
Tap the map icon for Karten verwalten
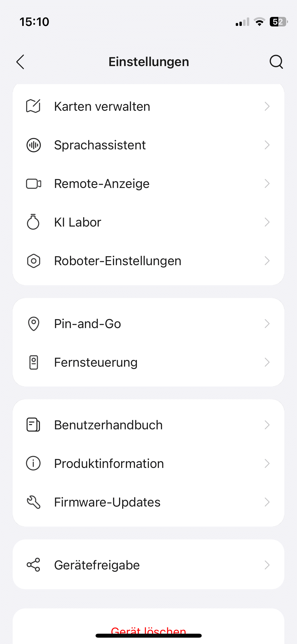pyautogui.click(x=33, y=106)
